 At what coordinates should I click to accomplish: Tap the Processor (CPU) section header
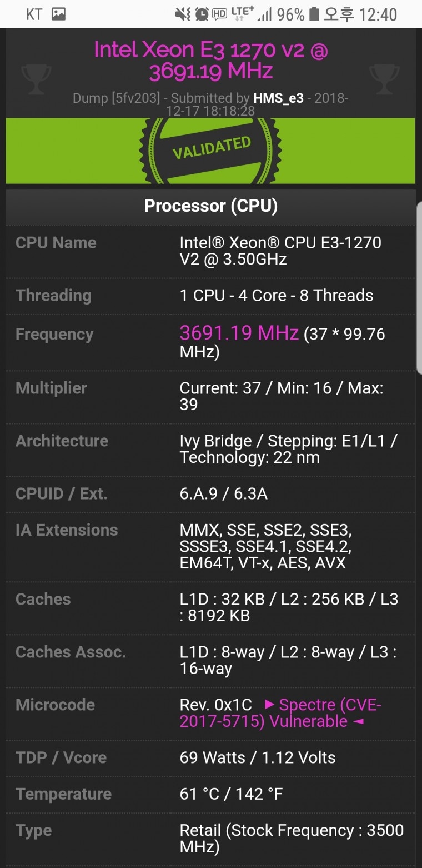point(210,206)
